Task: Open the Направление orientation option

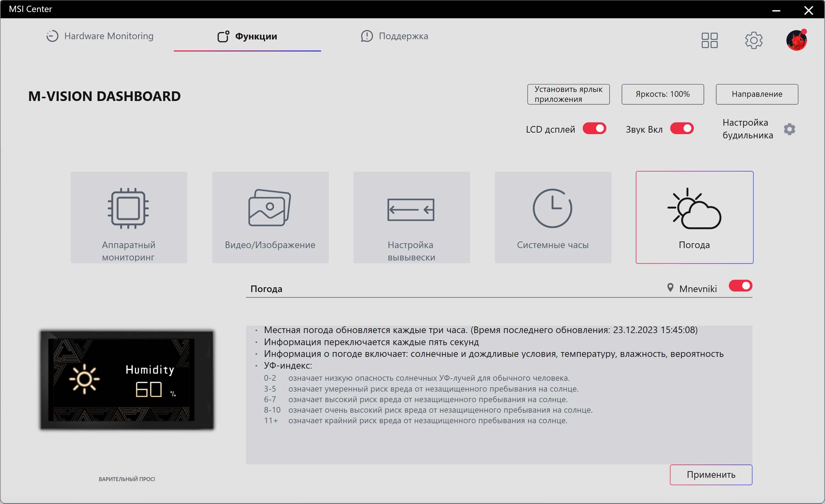Action: pos(756,94)
